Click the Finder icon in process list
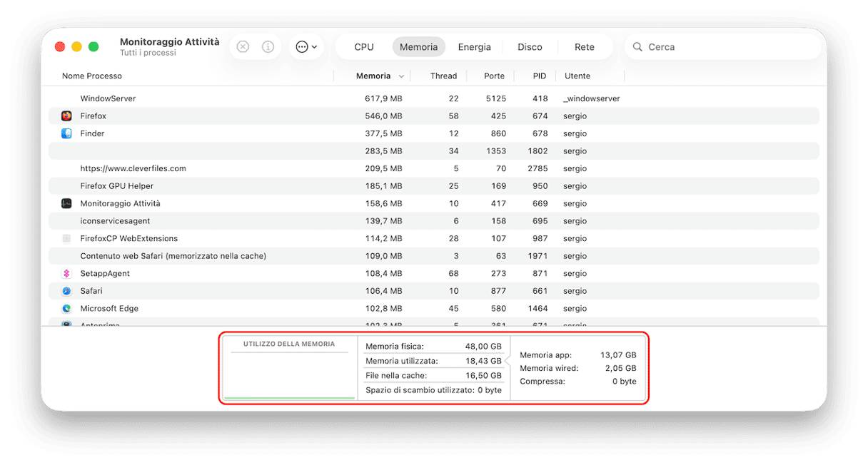The height and width of the screenshot is (465, 868). (x=66, y=133)
